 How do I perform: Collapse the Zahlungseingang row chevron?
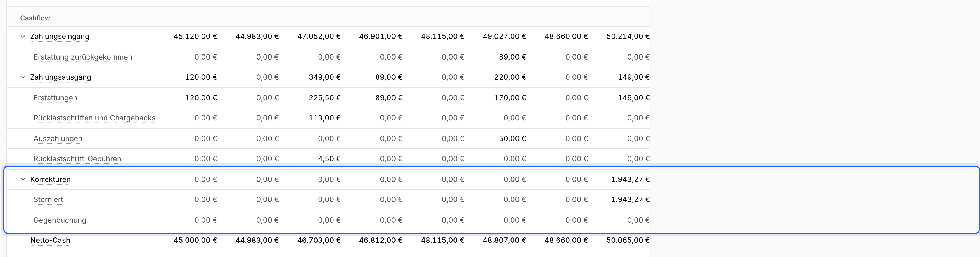coord(23,37)
